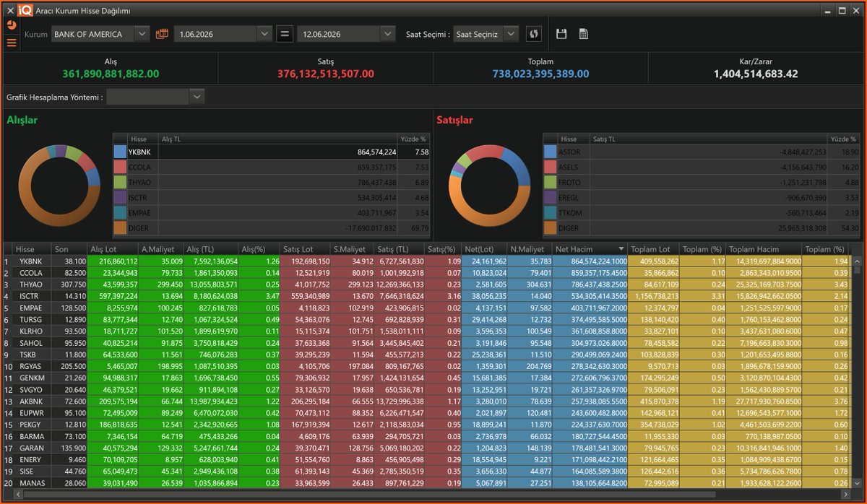Viewport: 867px width, 504px height.
Task: Click the DIGER row in Alışlar legend
Action: [271, 229]
